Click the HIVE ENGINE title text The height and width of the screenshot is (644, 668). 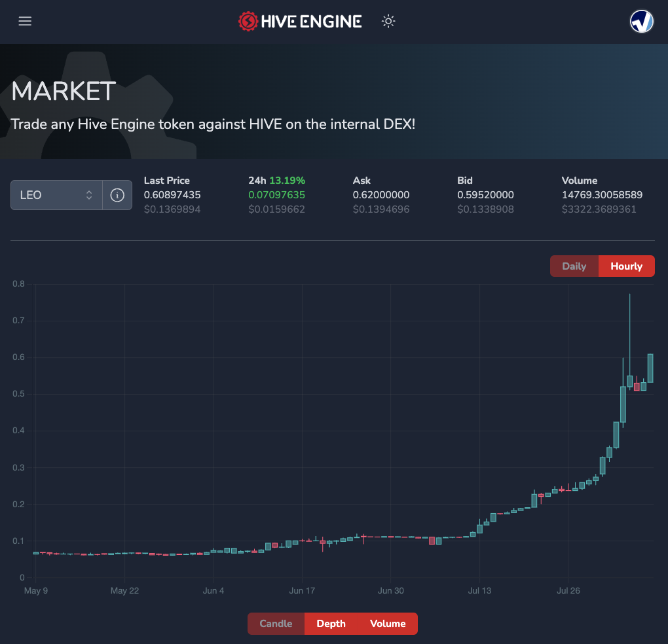(312, 22)
